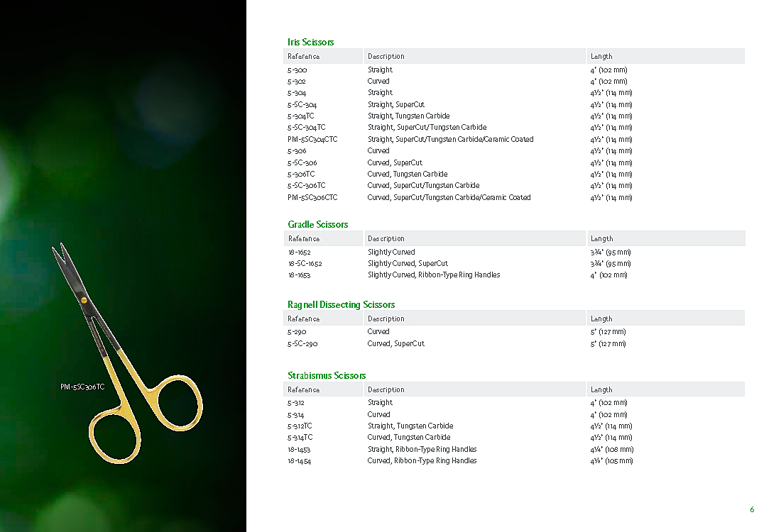The height and width of the screenshot is (532, 781).
Task: Select reference 5-312TC in the Strabismus table
Action: point(300,426)
